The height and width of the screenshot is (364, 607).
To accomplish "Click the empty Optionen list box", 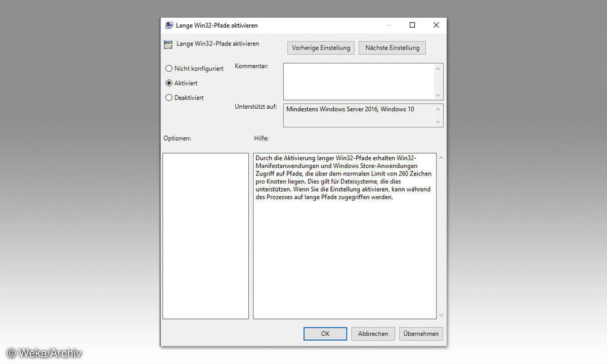I will 205,236.
